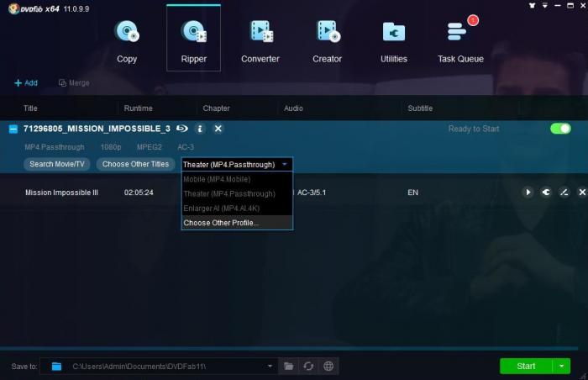Click the refresh icon near Save to
588x380 pixels.
pos(308,366)
